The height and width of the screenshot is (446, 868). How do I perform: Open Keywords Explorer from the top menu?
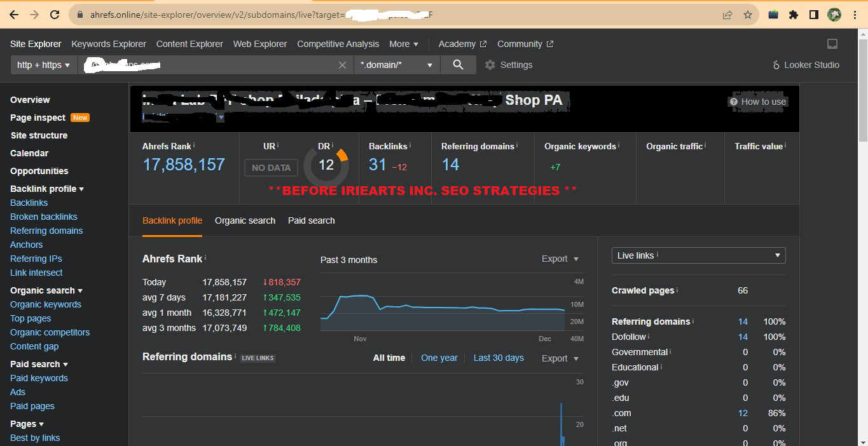coord(108,44)
